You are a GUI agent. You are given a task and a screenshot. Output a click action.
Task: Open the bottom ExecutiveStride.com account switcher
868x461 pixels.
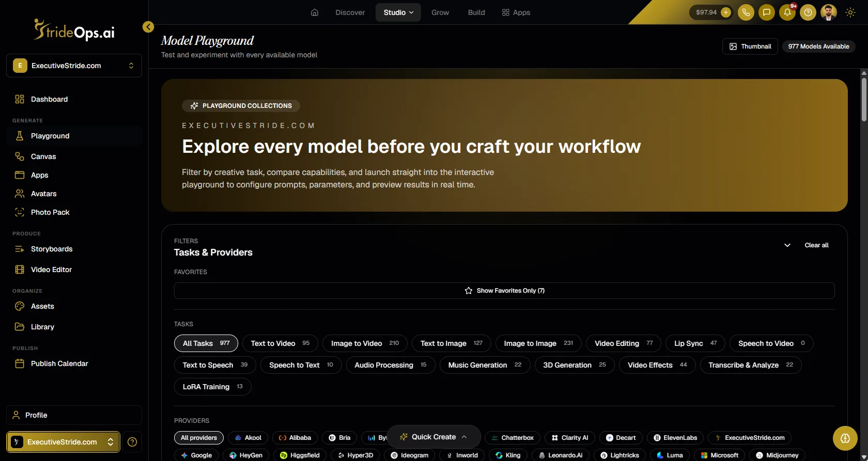[63, 442]
